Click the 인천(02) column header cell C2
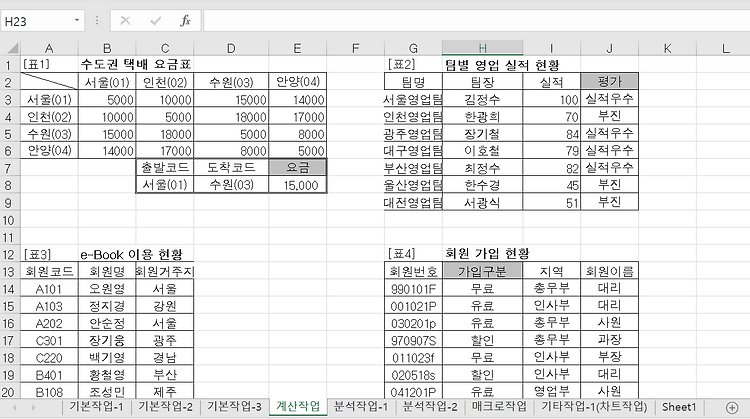This screenshot has height=419, width=750. point(165,82)
